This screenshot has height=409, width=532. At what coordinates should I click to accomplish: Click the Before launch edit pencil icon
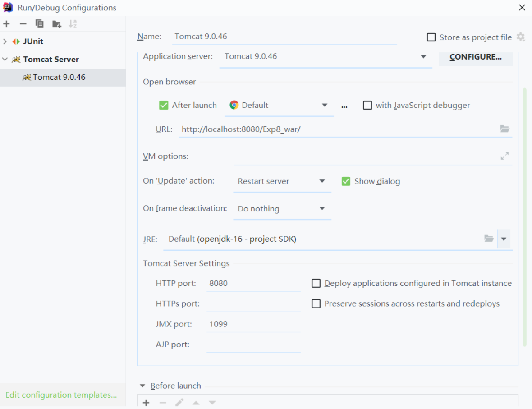click(179, 403)
